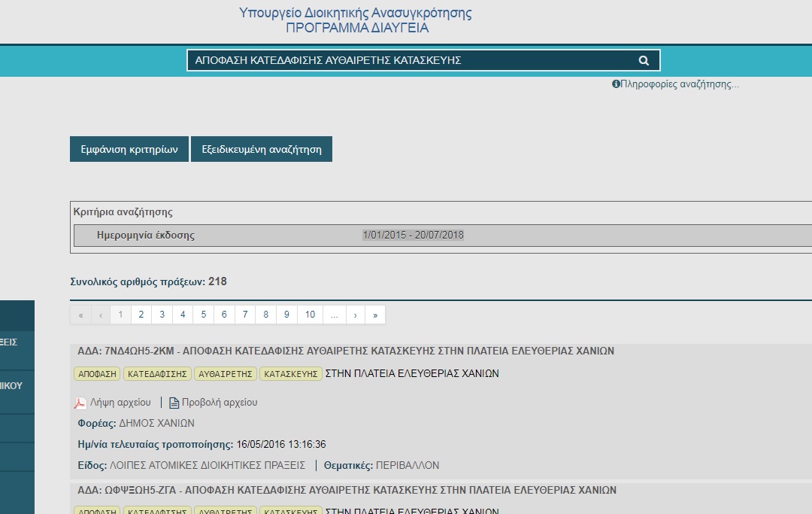Open Εξειδικευμένη αναζήτηση advanced search
This screenshot has width=812, height=514.
(x=262, y=149)
